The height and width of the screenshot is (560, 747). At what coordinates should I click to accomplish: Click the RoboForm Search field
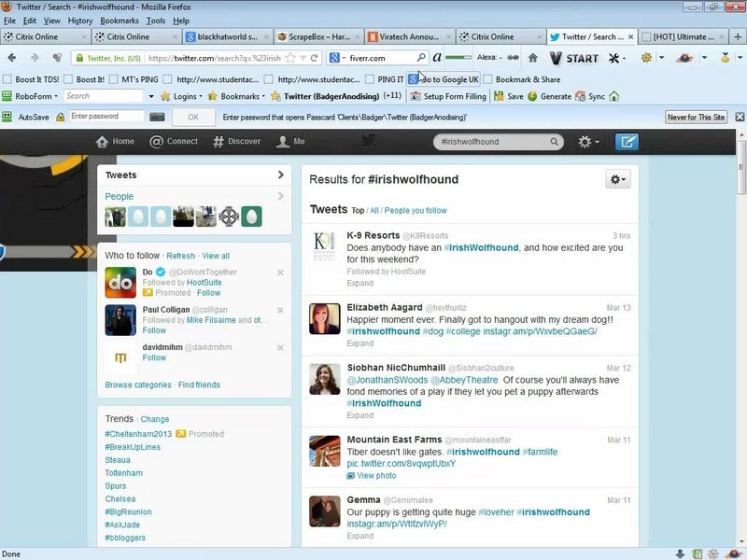click(x=104, y=96)
